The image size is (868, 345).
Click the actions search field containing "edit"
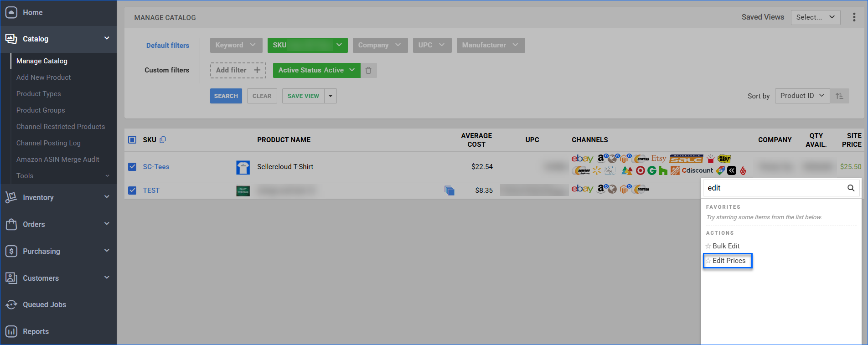click(774, 188)
